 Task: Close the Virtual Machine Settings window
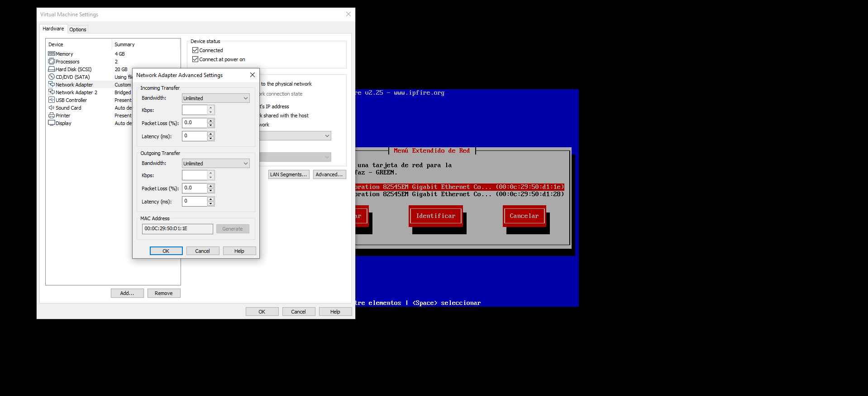pyautogui.click(x=348, y=14)
